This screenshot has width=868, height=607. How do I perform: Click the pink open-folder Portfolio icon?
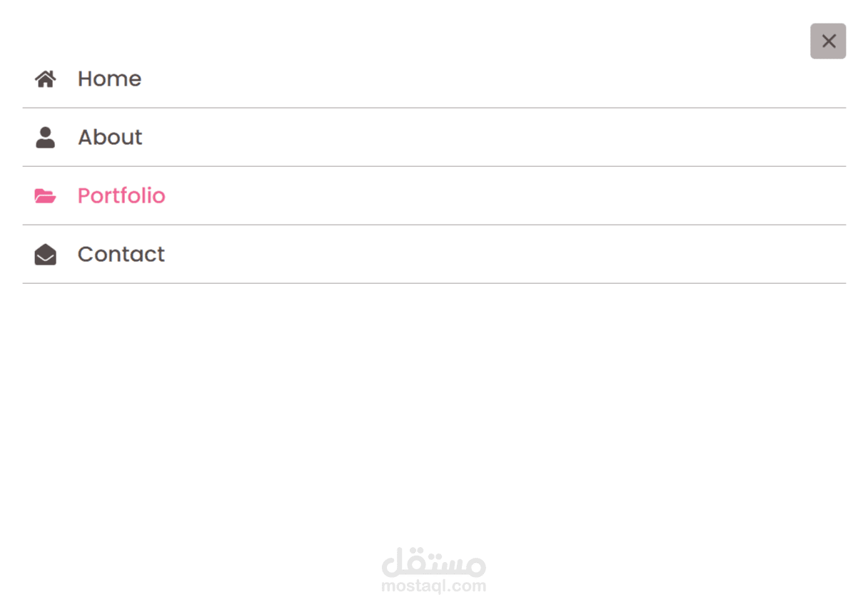coord(45,195)
